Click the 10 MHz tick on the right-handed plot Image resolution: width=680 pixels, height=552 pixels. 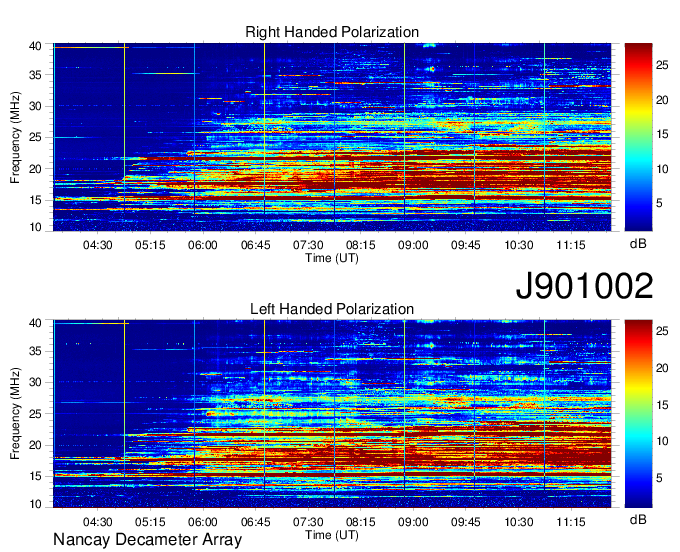pyautogui.click(x=35, y=227)
